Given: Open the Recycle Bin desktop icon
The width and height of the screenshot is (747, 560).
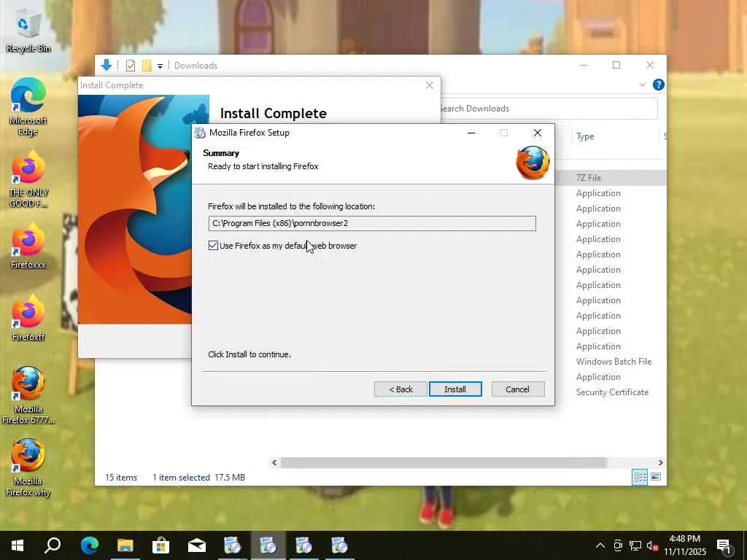Looking at the screenshot, I should [x=28, y=31].
